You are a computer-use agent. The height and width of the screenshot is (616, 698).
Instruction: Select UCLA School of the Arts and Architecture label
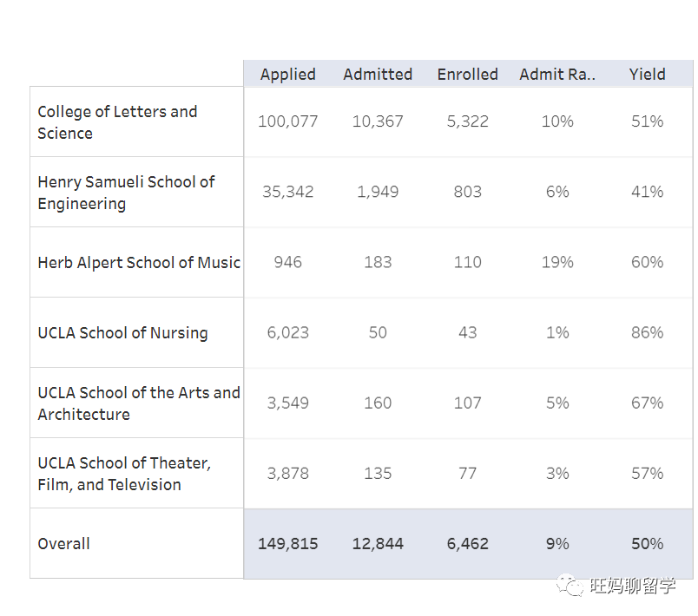[x=139, y=403]
